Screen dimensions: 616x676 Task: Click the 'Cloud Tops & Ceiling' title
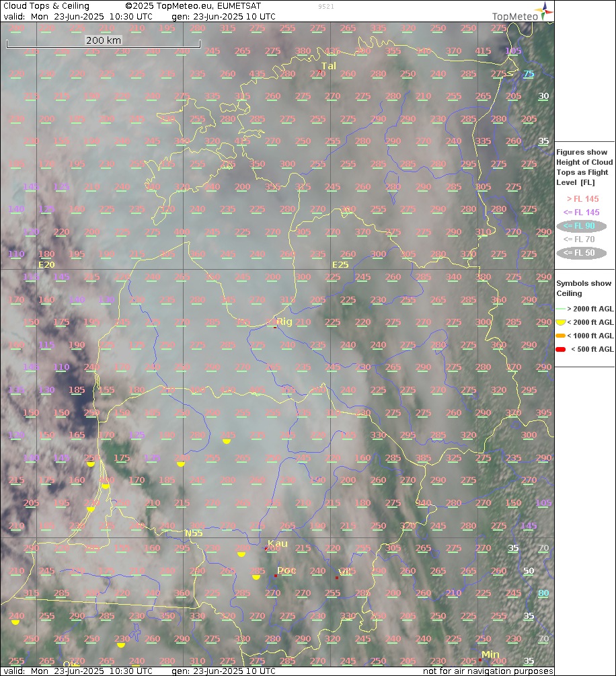[46, 6]
